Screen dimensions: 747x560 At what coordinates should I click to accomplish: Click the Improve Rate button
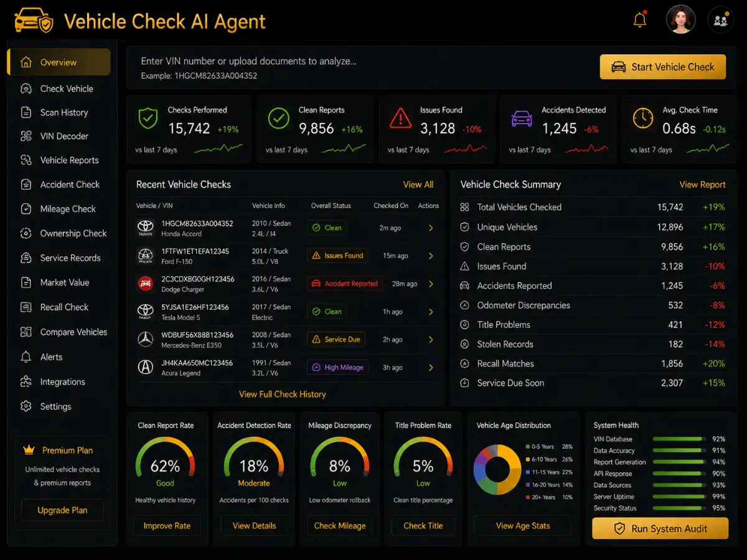pyautogui.click(x=167, y=526)
